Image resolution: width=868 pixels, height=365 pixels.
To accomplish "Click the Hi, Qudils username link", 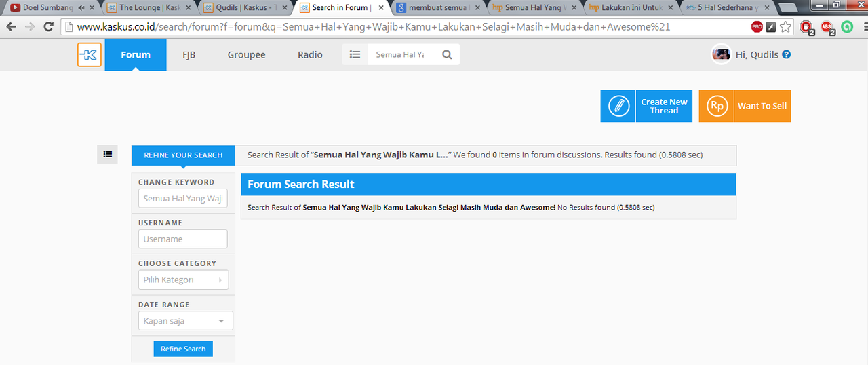I will (757, 55).
